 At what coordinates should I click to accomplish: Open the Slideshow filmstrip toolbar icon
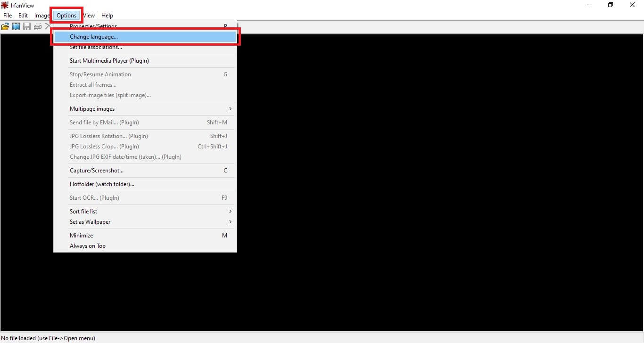(16, 27)
